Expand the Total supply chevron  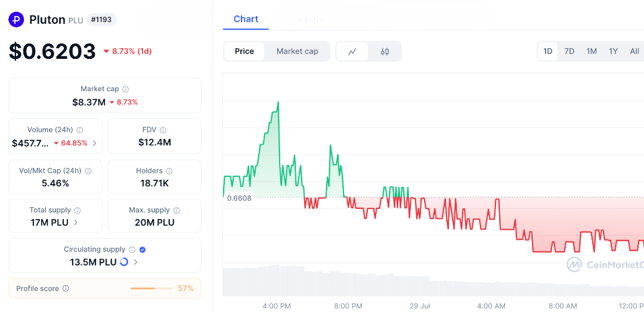[75, 223]
